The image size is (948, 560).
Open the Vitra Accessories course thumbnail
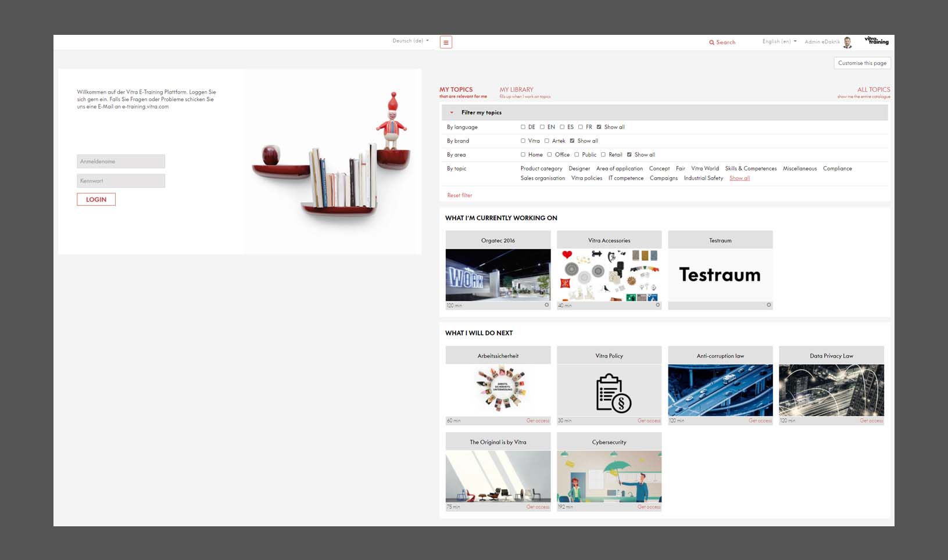tap(609, 275)
